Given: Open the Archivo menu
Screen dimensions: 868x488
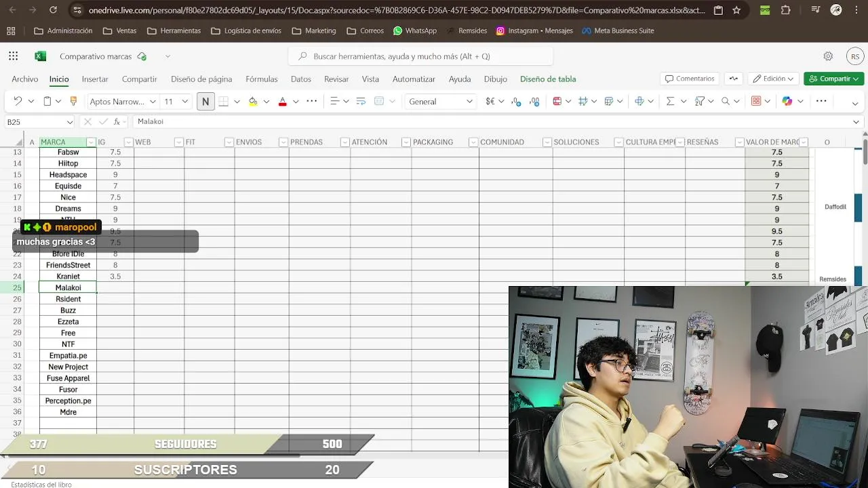Looking at the screenshot, I should [x=25, y=79].
